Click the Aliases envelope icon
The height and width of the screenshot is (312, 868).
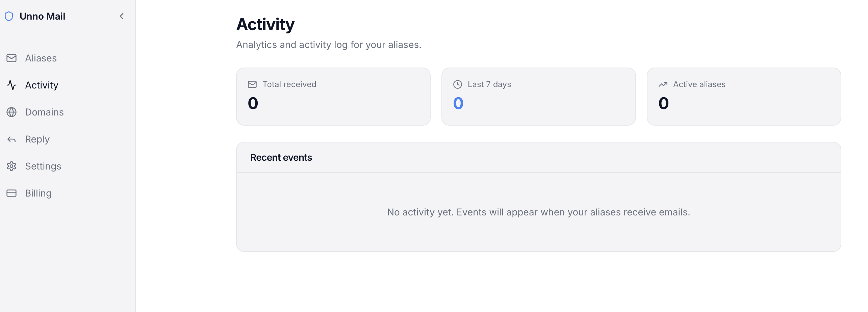coord(11,58)
